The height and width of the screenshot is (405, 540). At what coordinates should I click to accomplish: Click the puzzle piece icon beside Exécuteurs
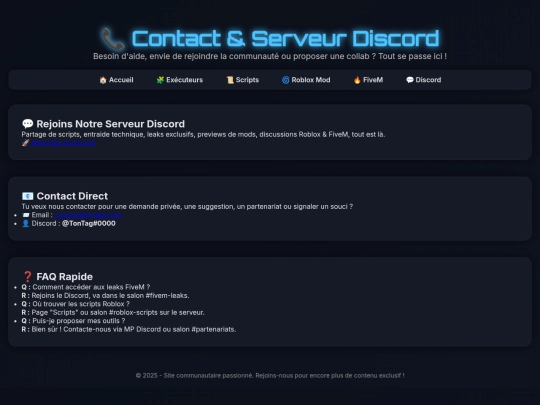pos(160,80)
